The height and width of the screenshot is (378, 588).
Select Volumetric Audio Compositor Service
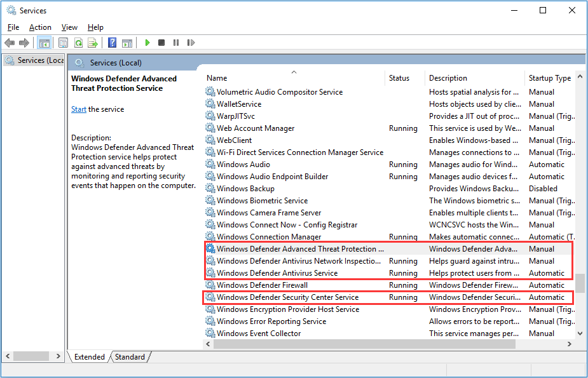(x=389, y=91)
